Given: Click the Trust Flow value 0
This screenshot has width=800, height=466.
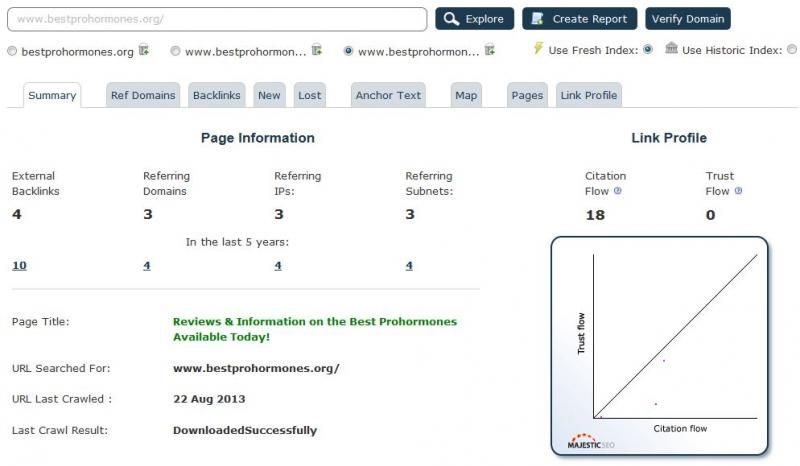Looking at the screenshot, I should pyautogui.click(x=711, y=215).
